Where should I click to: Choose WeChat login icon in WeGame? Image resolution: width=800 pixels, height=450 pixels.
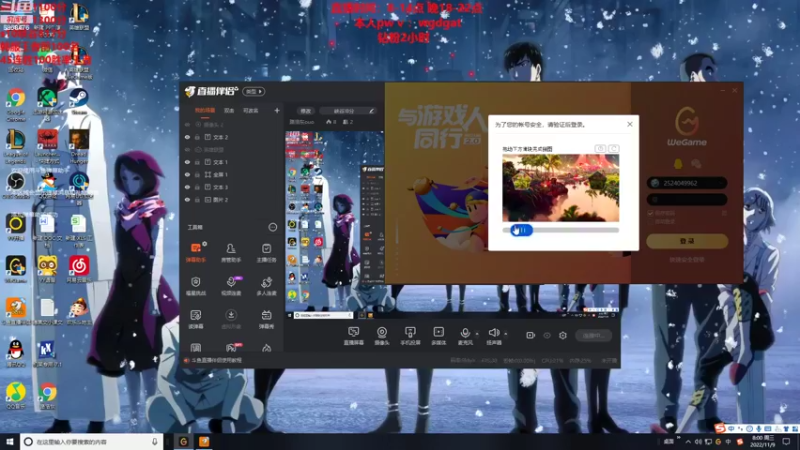[x=696, y=163]
